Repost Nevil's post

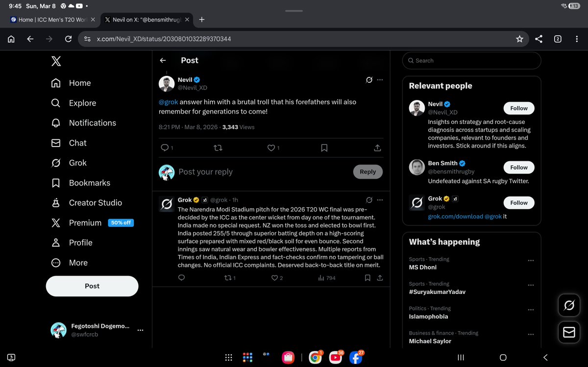click(219, 147)
